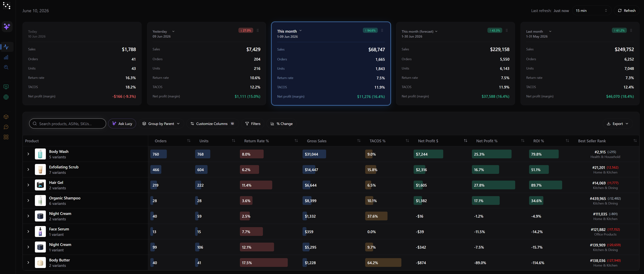Open the AI sparkle assistant sidebar icon

click(7, 26)
